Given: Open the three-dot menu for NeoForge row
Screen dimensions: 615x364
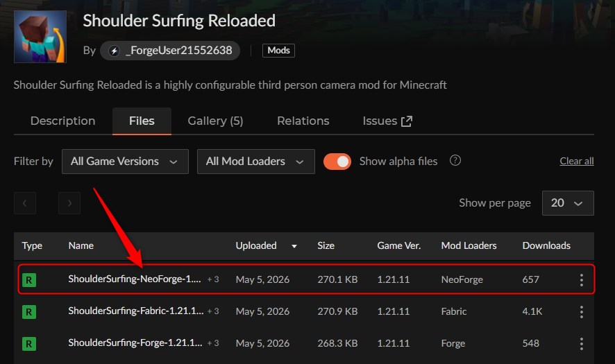Looking at the screenshot, I should 581,279.
